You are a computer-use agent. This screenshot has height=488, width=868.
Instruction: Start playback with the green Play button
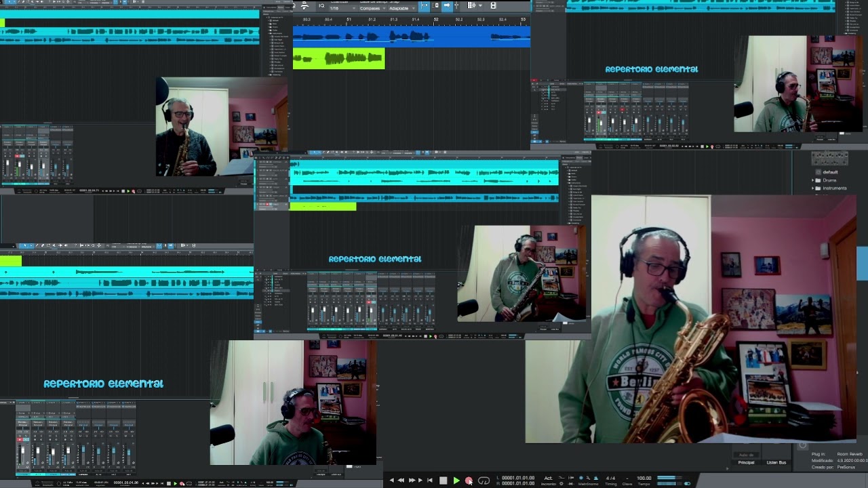456,481
